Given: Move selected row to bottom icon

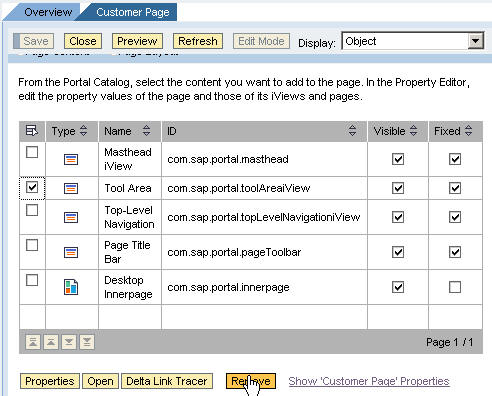Looking at the screenshot, I should [87, 342].
